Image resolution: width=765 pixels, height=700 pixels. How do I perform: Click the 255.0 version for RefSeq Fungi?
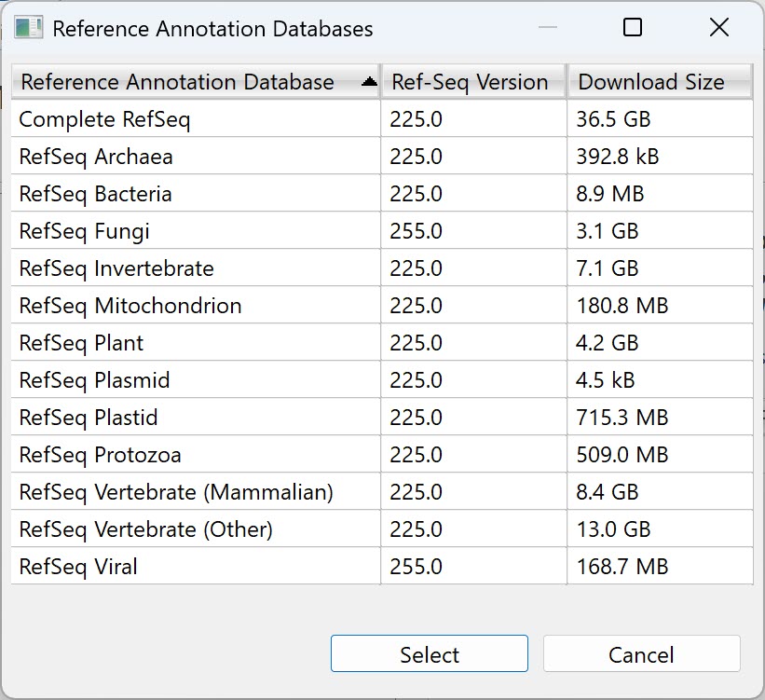(473, 231)
